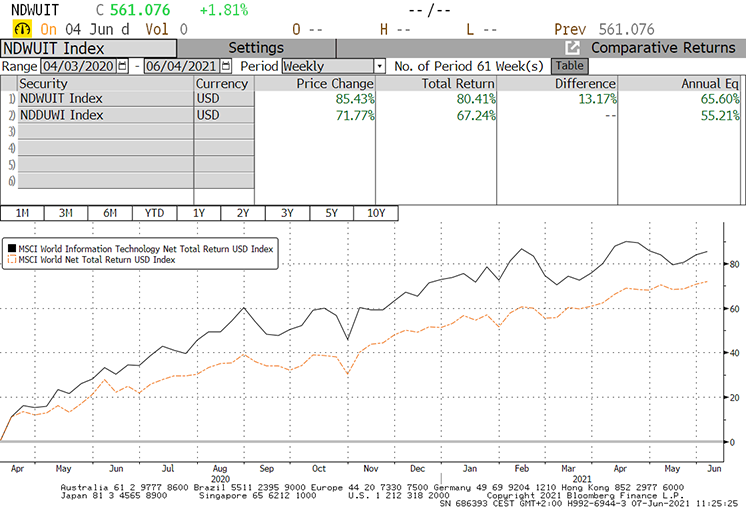The height and width of the screenshot is (527, 746).
Task: Open the start date calendar picker
Action: pyautogui.click(x=123, y=66)
